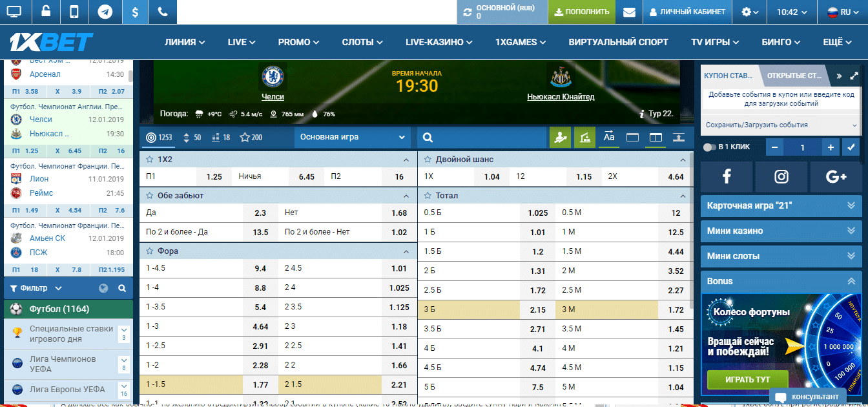The height and width of the screenshot is (407, 868).
Task: Open the desktop app monitor icon
Action: pos(14,12)
